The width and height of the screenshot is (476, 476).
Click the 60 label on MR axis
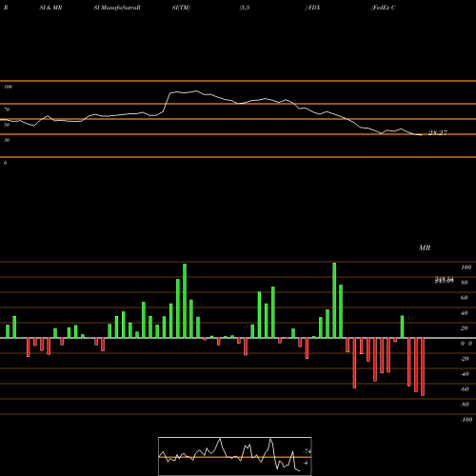[465, 298]
